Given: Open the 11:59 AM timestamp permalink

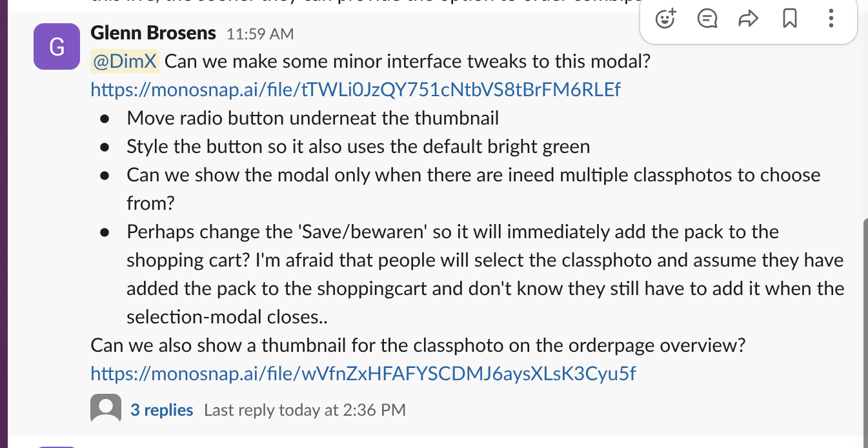Looking at the screenshot, I should [x=260, y=34].
